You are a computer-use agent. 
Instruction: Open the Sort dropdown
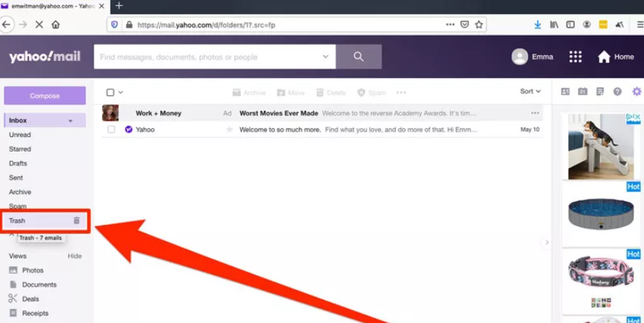[530, 92]
